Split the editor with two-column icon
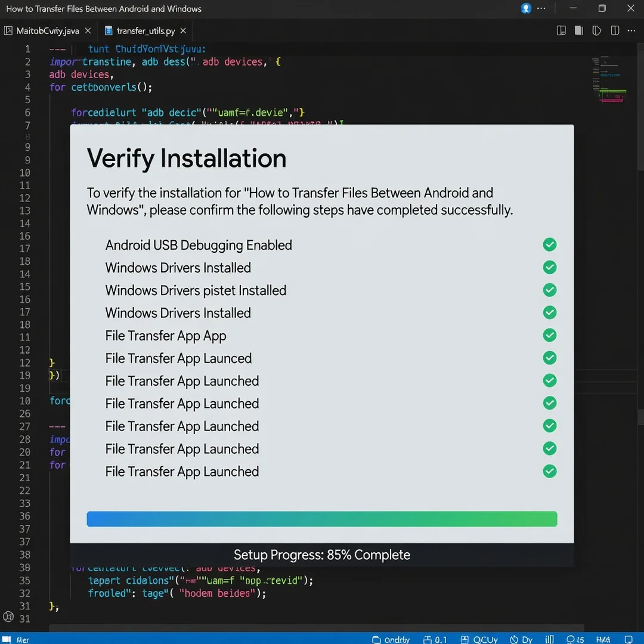The width and height of the screenshot is (644, 644). click(615, 30)
